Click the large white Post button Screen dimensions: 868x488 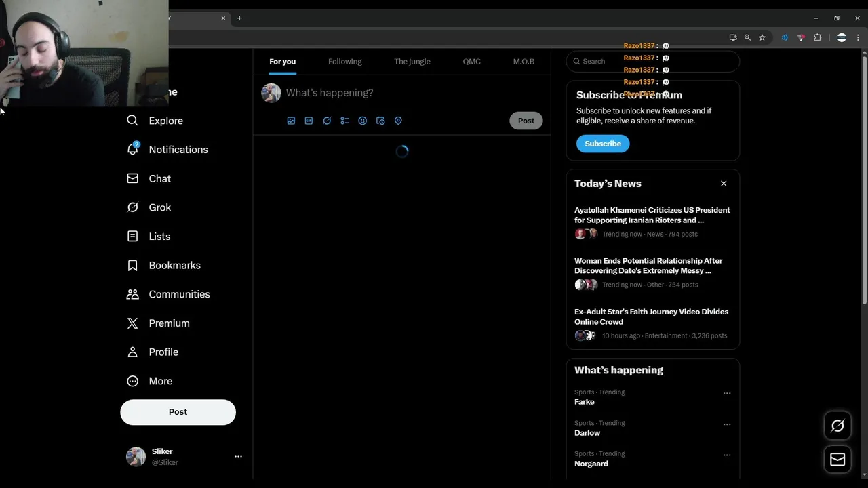[x=178, y=412]
